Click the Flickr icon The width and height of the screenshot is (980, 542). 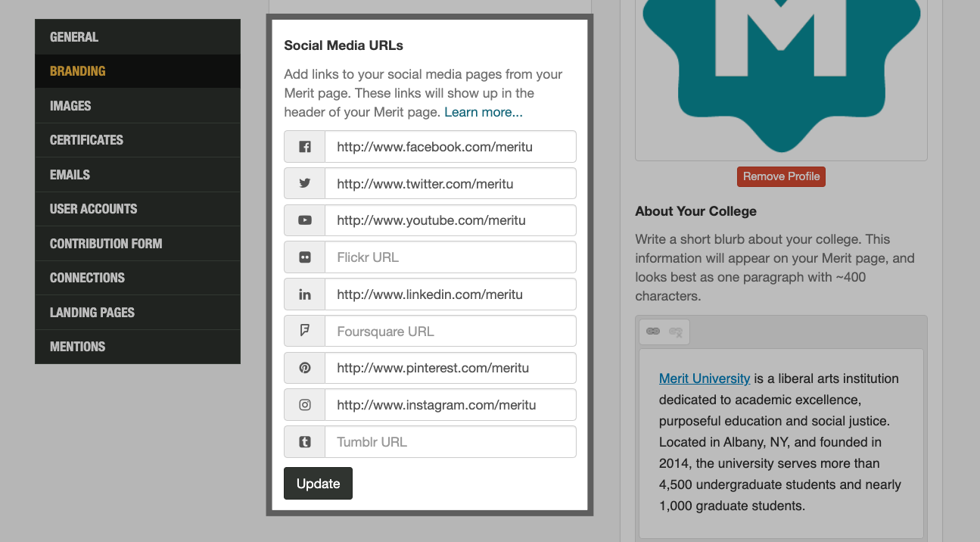pos(305,257)
